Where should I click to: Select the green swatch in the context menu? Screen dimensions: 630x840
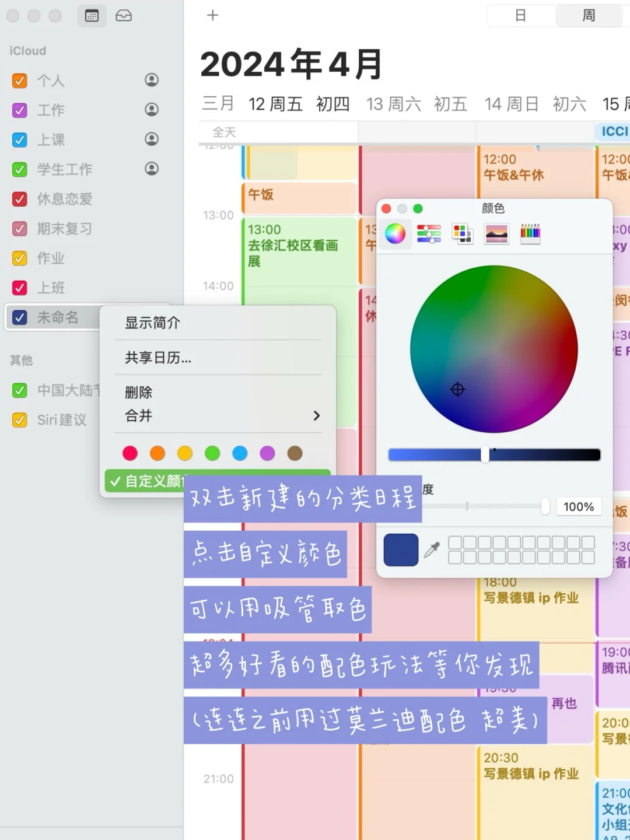pos(212,453)
